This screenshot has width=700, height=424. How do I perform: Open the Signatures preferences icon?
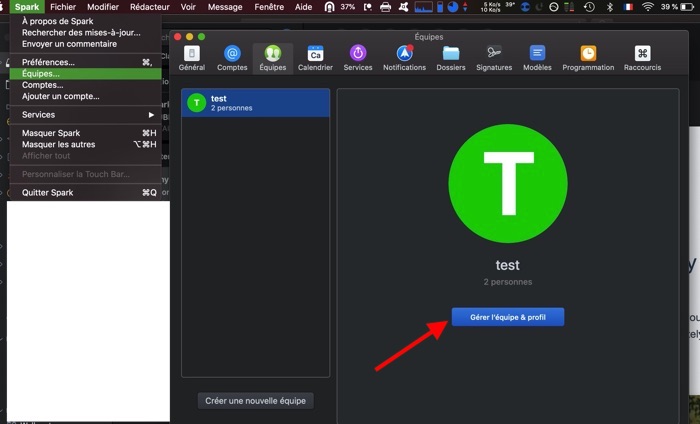494,58
